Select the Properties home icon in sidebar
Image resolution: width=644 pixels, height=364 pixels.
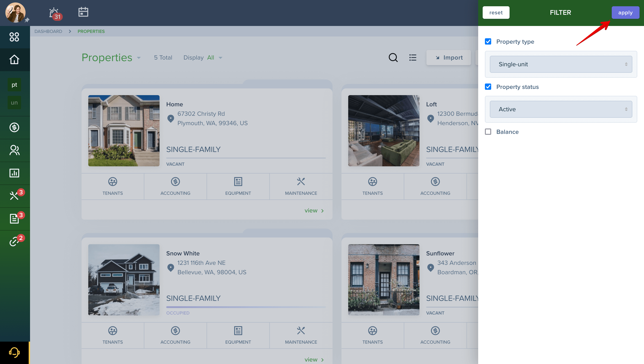(14, 60)
